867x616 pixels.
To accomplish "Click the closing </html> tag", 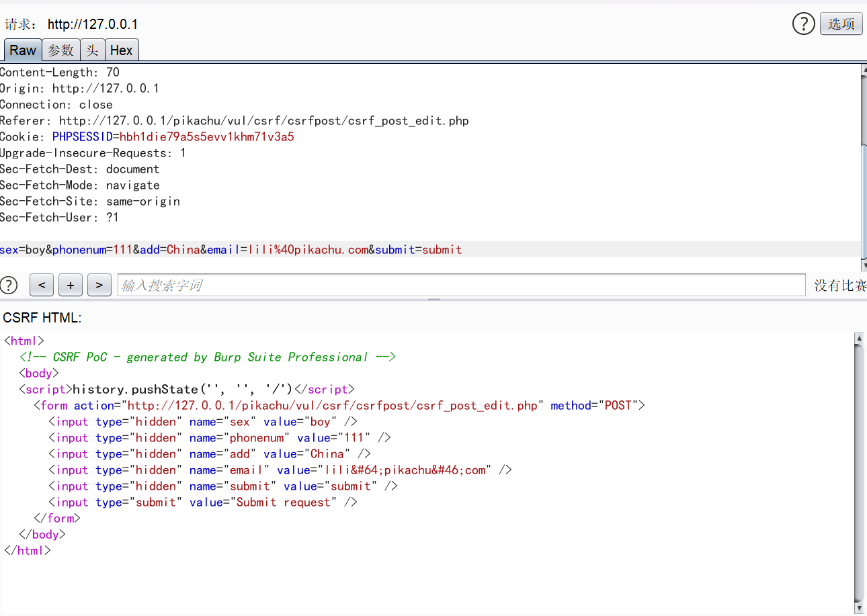I will pos(28,551).
